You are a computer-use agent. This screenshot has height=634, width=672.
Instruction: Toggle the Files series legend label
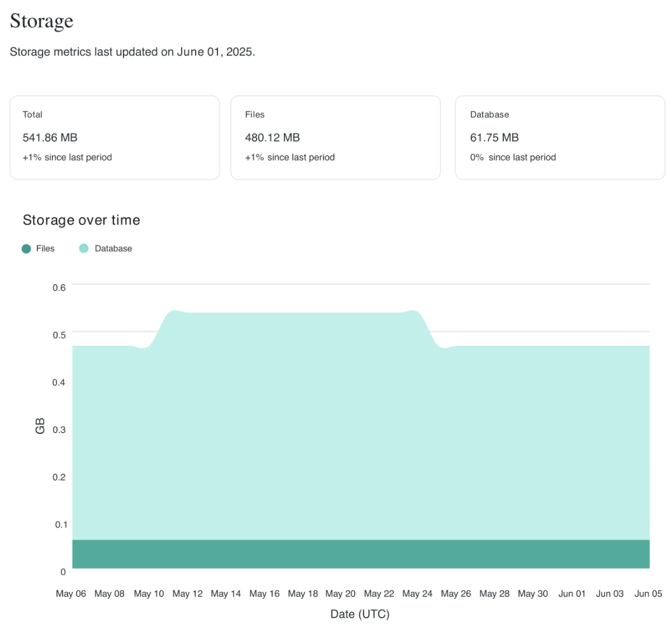pos(45,249)
